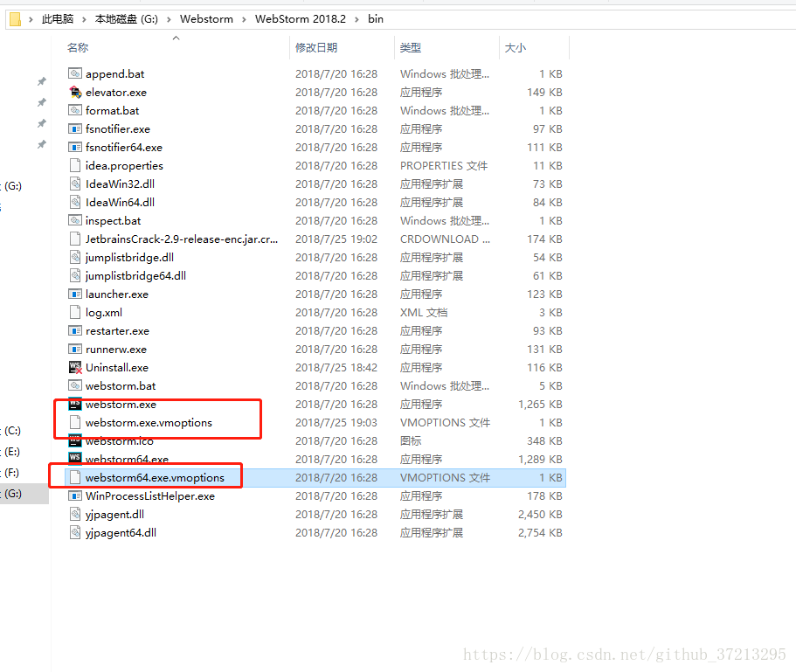Click the JetbrainsCrack crdownload file icon
The width and height of the screenshot is (796, 672).
point(75,239)
